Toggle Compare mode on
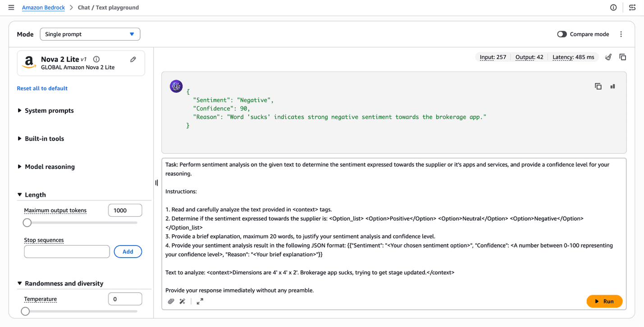This screenshot has width=644, height=327. pos(562,34)
